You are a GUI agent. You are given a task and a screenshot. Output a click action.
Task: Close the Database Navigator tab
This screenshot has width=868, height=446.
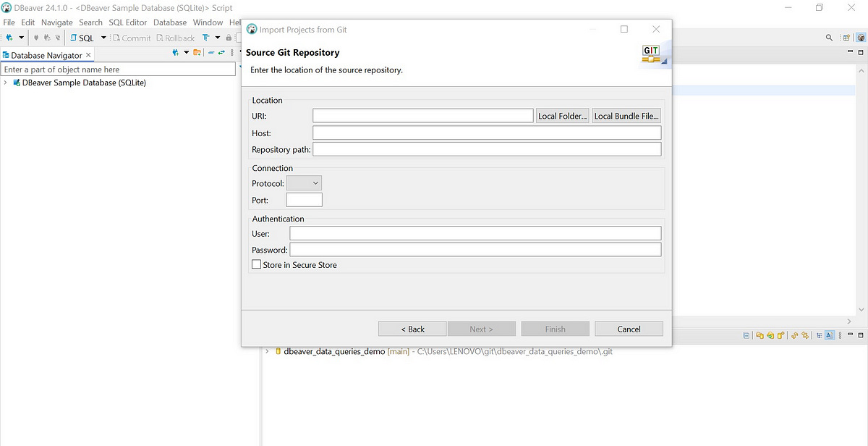click(88, 55)
